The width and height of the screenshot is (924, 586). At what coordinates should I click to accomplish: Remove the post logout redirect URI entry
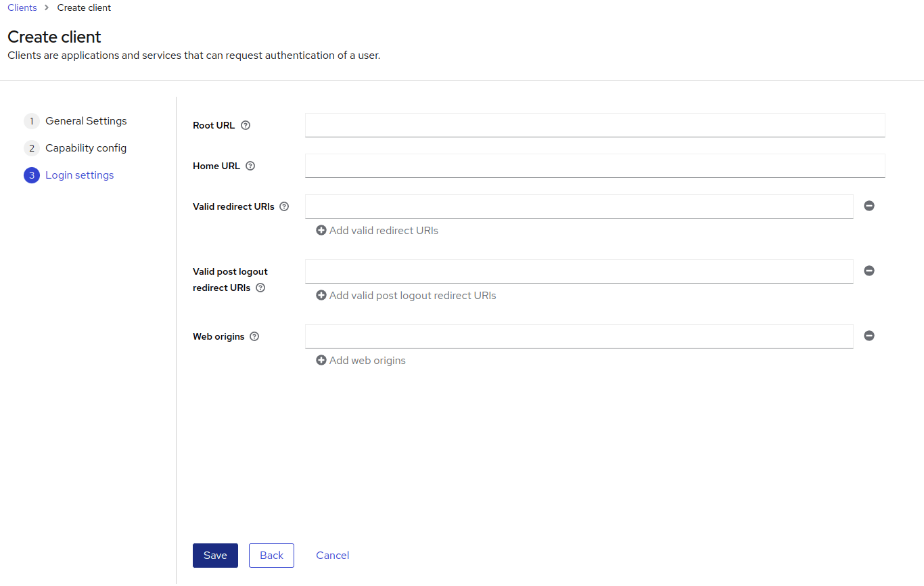coord(869,271)
